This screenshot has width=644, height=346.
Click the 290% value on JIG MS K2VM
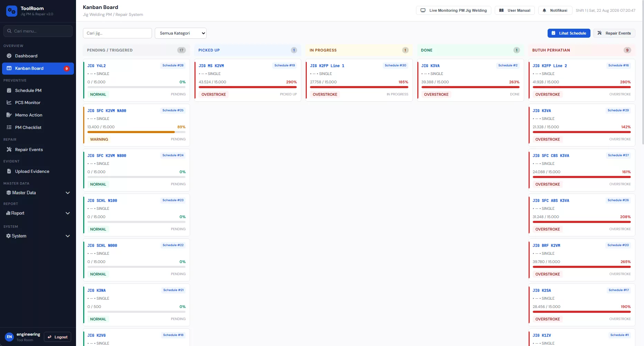pyautogui.click(x=292, y=82)
